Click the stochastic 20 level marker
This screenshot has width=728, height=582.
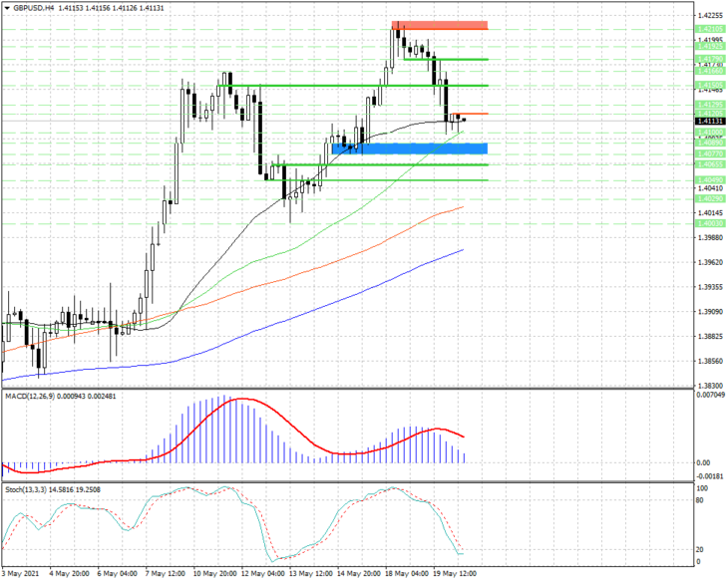pyautogui.click(x=700, y=549)
